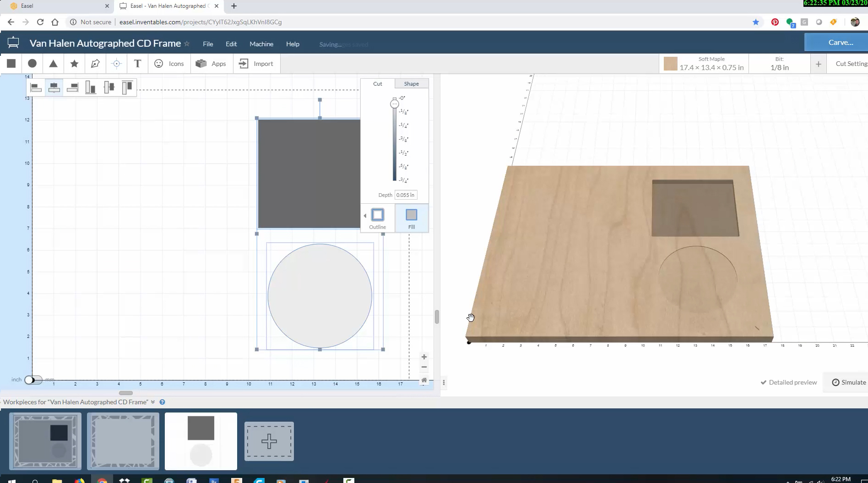Favorite the project with star icon

(187, 43)
